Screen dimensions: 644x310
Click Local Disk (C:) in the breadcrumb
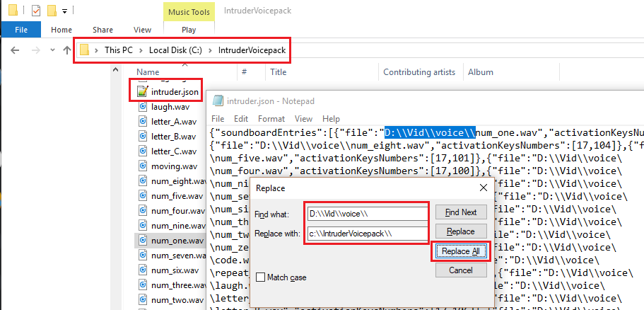click(174, 50)
